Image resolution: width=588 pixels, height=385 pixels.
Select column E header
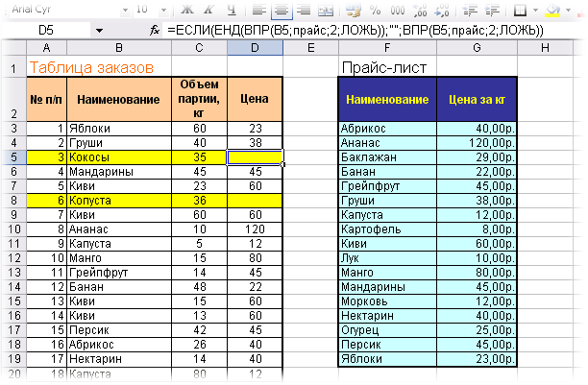click(x=311, y=48)
